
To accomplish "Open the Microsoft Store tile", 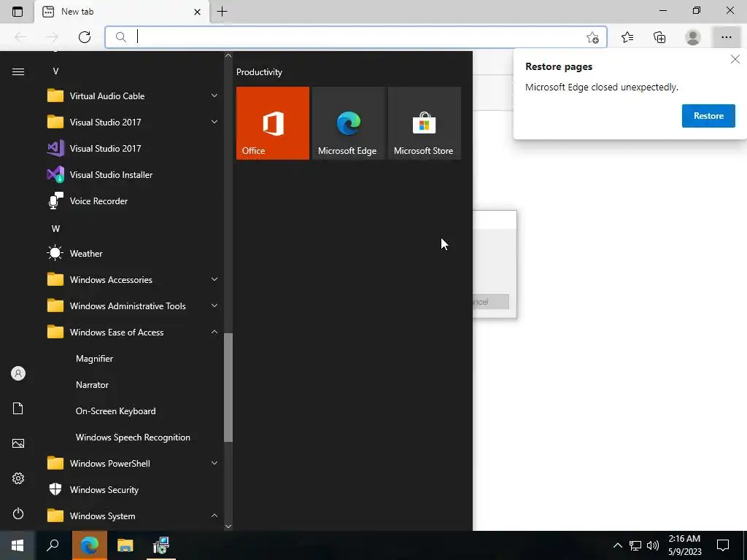I will click(x=425, y=122).
